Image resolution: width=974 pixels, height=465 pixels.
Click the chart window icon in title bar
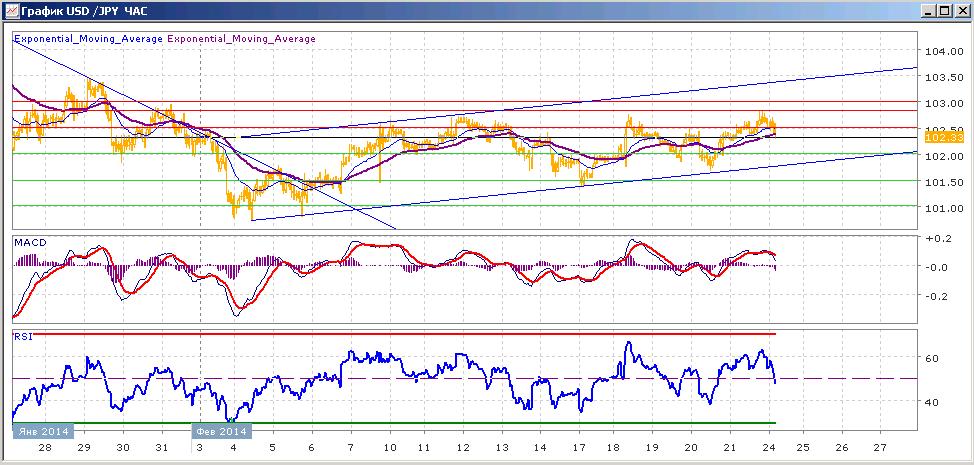(x=11, y=11)
